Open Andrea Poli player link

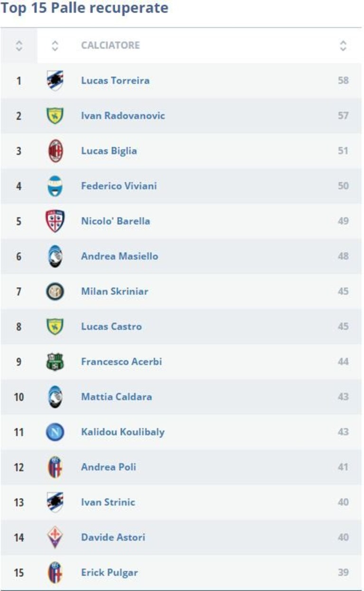coord(109,467)
